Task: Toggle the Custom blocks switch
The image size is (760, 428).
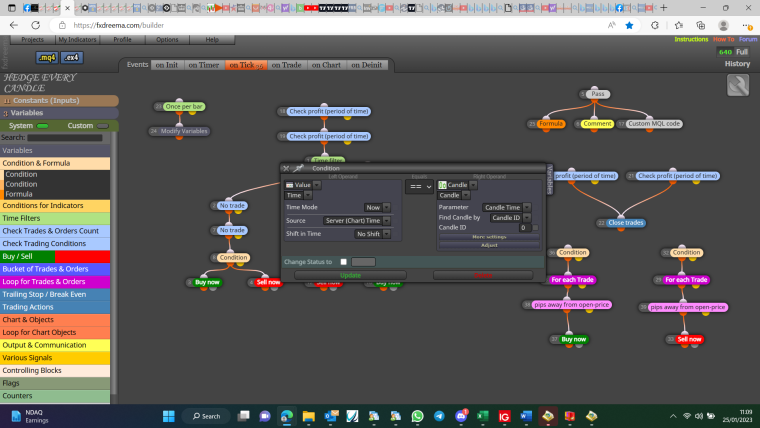Action: click(103, 126)
